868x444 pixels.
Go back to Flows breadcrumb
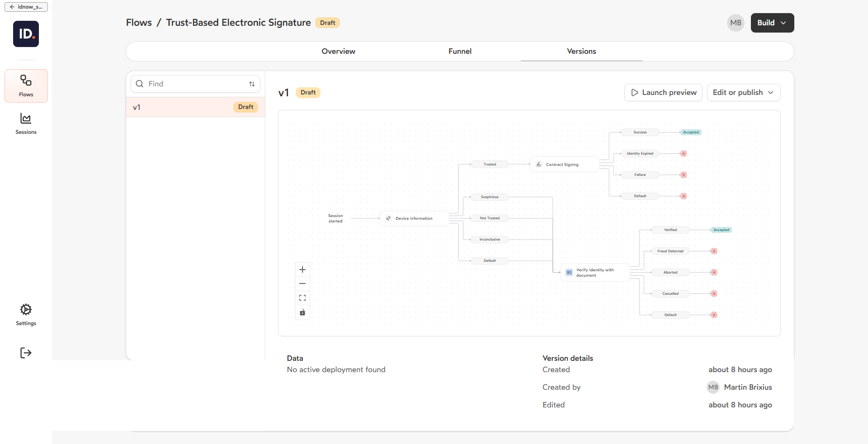pyautogui.click(x=139, y=23)
